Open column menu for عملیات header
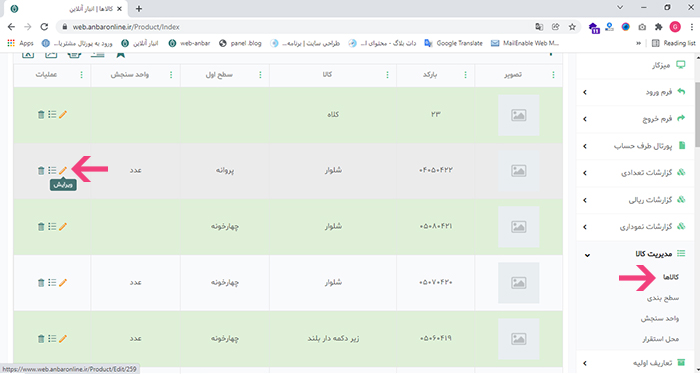 pos(81,75)
